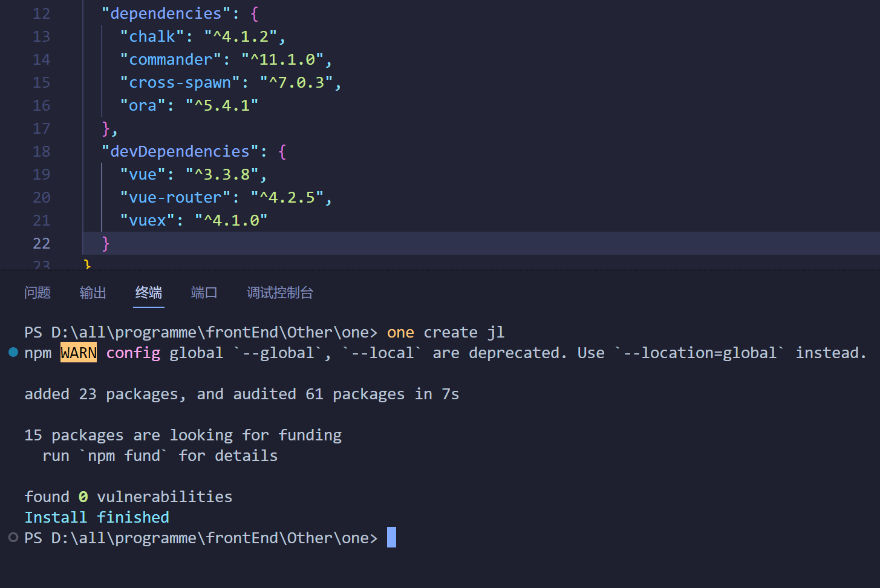Open the 输出 panel tab
The width and height of the screenshot is (880, 588).
93,293
